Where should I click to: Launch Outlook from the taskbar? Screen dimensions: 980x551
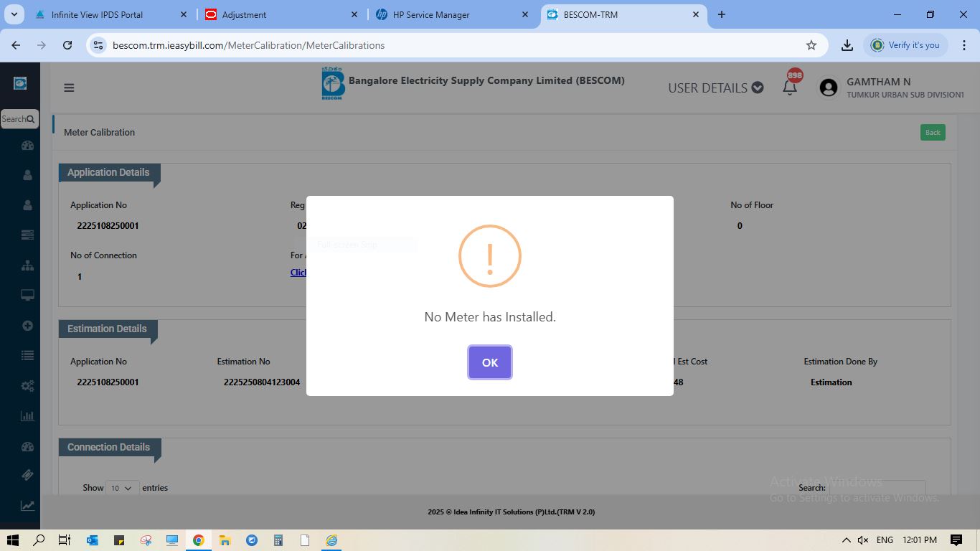point(93,540)
